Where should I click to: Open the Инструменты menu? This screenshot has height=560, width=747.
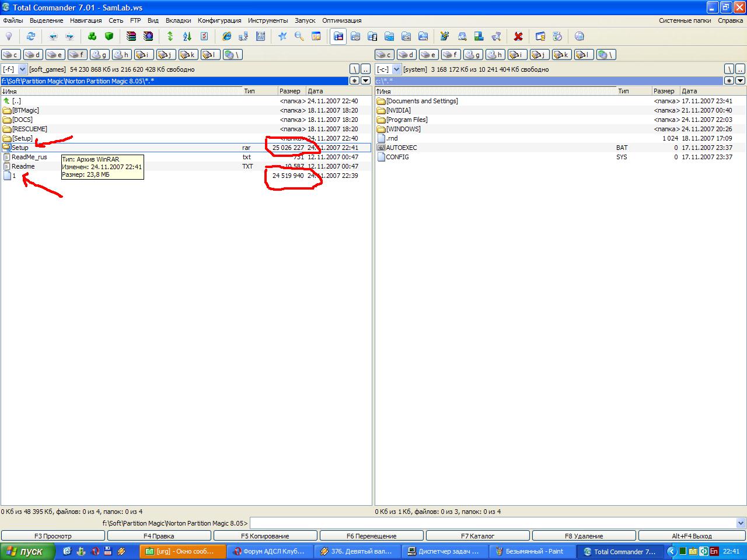[267, 20]
